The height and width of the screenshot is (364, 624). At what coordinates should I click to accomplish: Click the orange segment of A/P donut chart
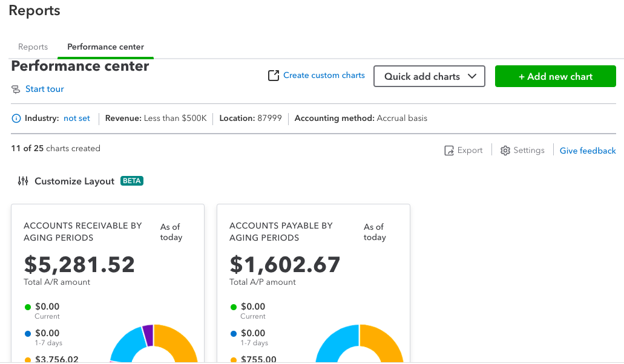pos(384,342)
